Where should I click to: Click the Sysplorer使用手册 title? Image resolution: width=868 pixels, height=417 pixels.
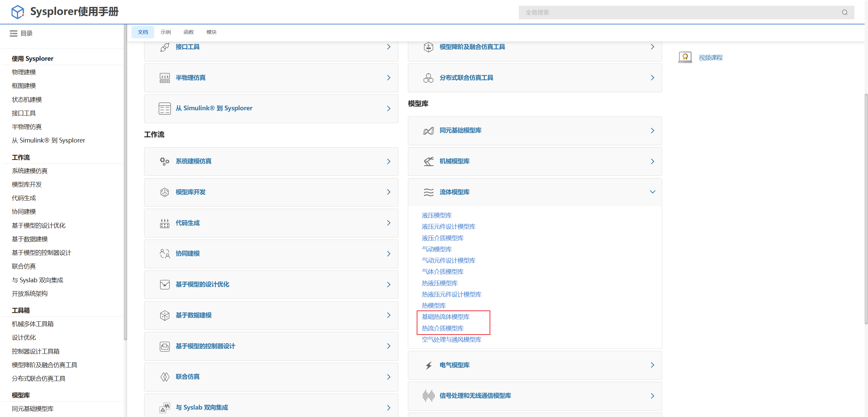coord(74,12)
